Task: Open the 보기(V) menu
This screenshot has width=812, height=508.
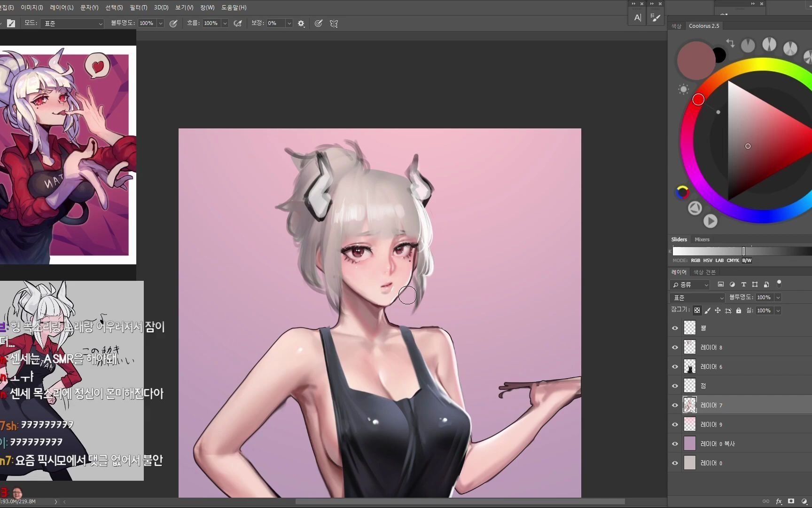Action: click(x=184, y=8)
